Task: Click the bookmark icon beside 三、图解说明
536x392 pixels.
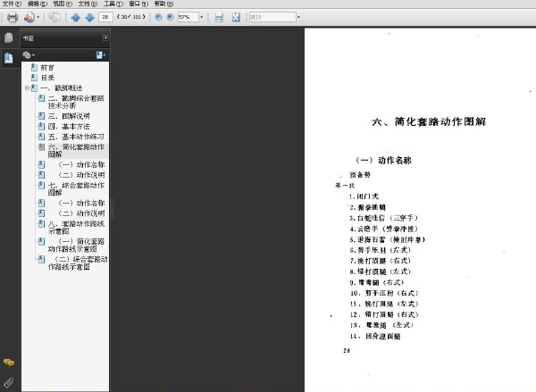Action: 41,116
